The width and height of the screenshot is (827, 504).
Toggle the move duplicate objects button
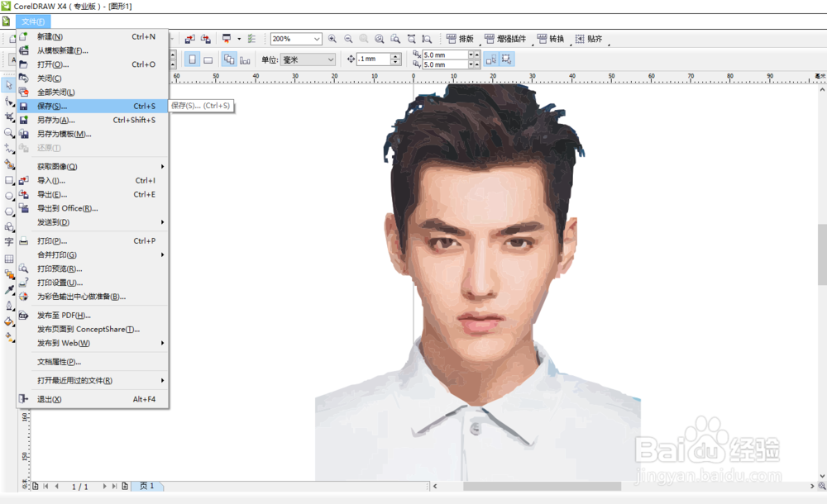point(491,59)
